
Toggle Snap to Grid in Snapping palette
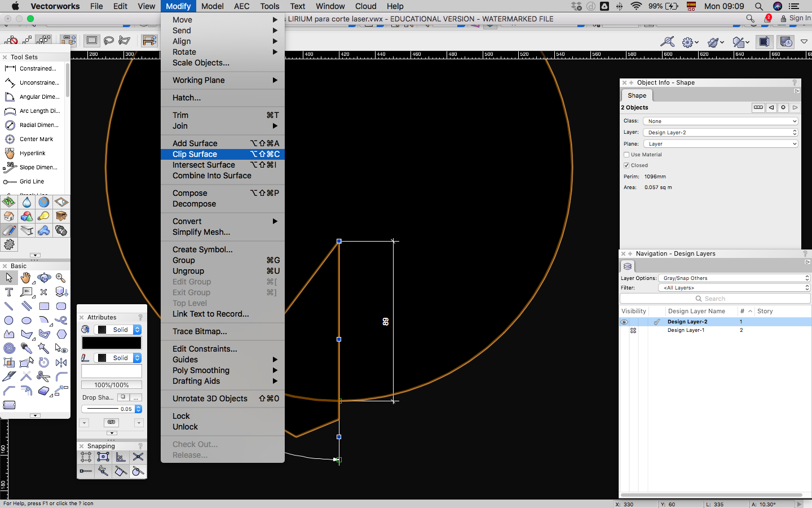[x=86, y=457]
